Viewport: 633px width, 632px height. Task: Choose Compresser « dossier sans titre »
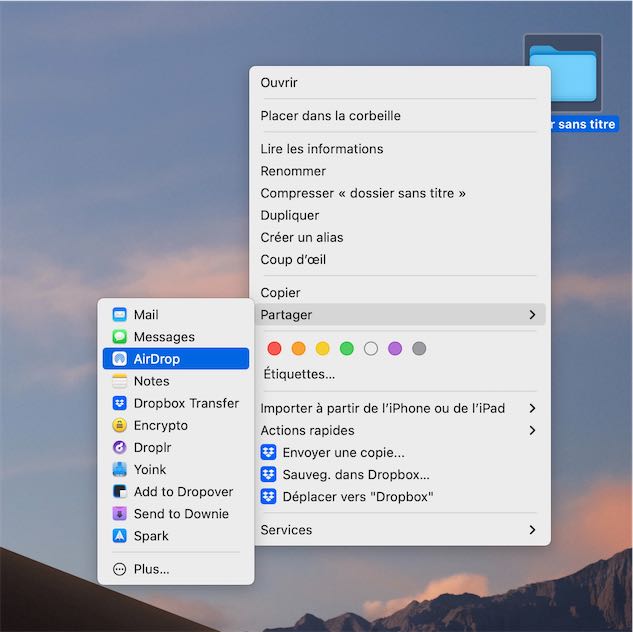400,193
